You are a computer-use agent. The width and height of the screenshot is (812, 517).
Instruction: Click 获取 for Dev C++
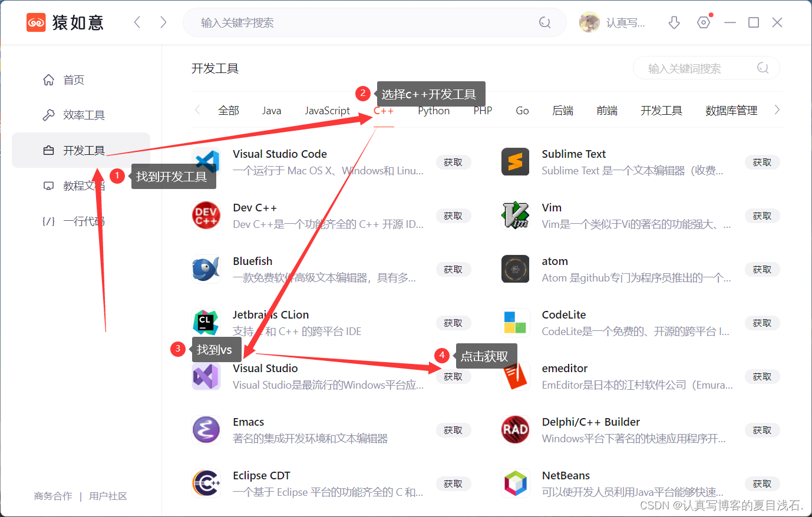point(453,216)
